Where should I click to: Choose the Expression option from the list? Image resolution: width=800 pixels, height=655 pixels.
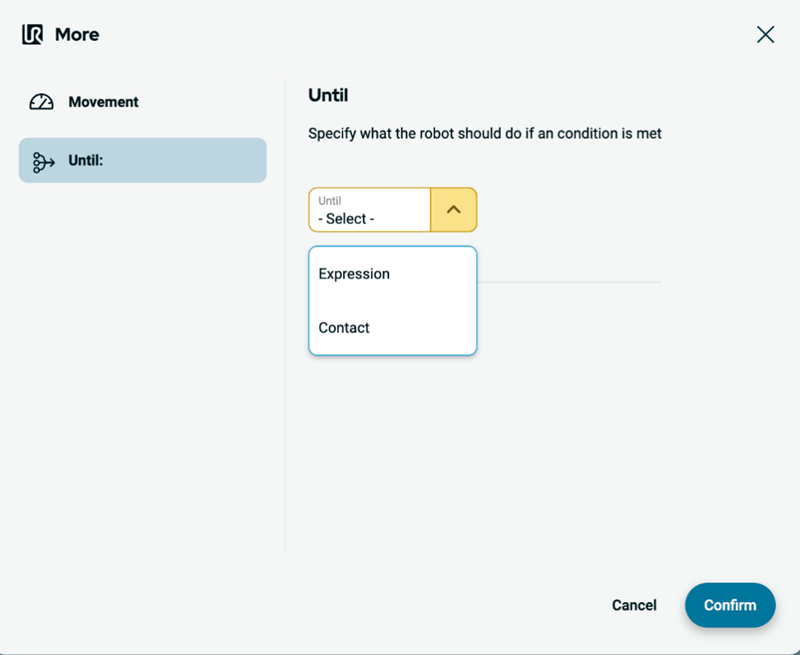(x=354, y=274)
